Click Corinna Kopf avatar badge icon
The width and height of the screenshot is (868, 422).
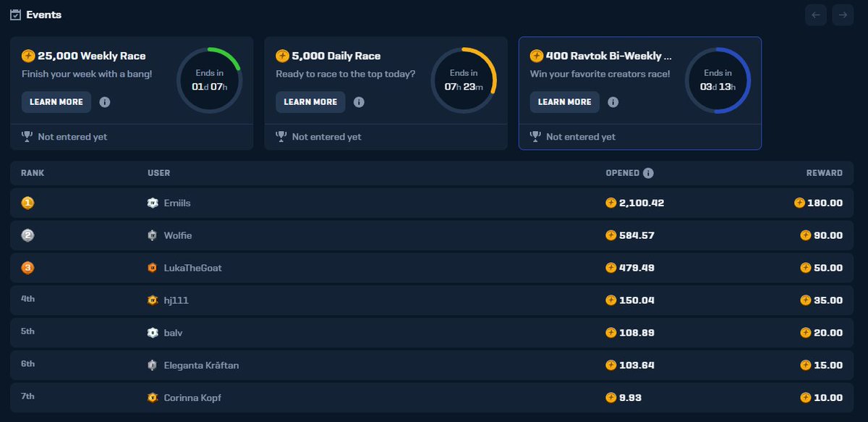point(153,397)
